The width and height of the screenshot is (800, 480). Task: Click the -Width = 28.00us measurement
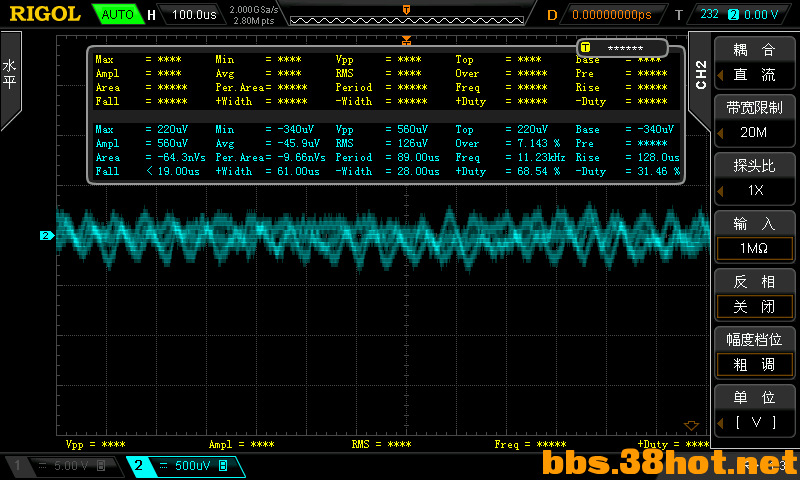387,171
